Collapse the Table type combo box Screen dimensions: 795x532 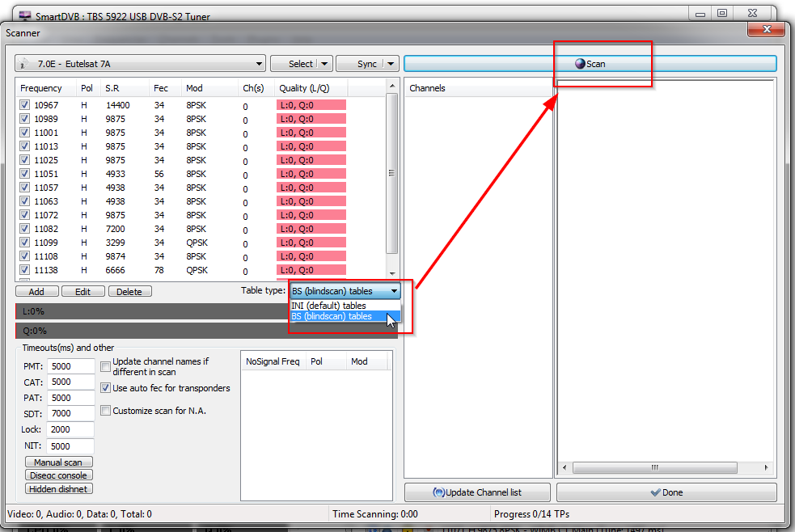click(x=345, y=291)
